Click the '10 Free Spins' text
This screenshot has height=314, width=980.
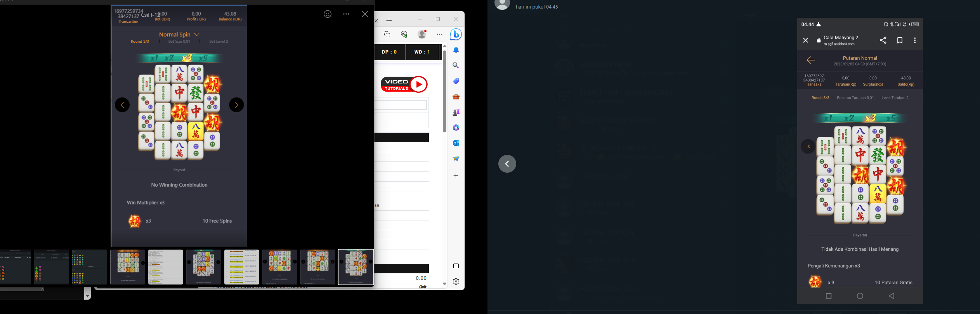coord(217,221)
